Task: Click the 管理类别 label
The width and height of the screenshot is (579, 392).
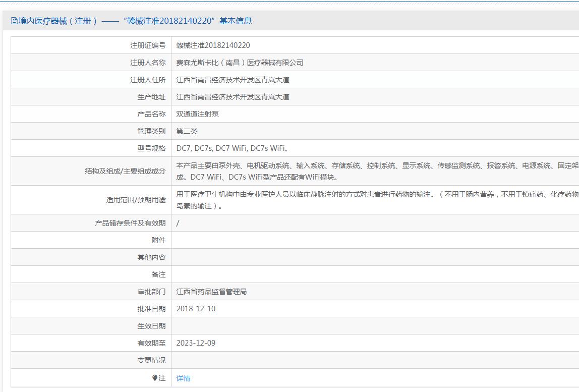Action: (x=151, y=131)
